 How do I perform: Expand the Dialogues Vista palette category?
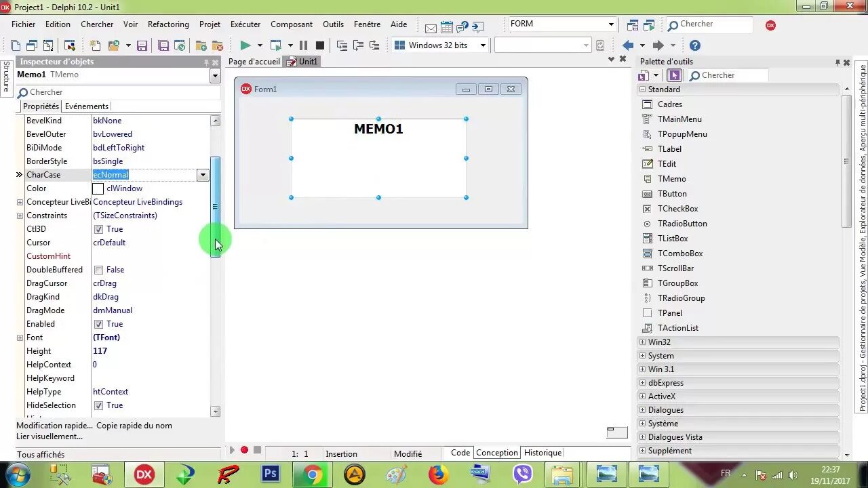tap(642, 437)
